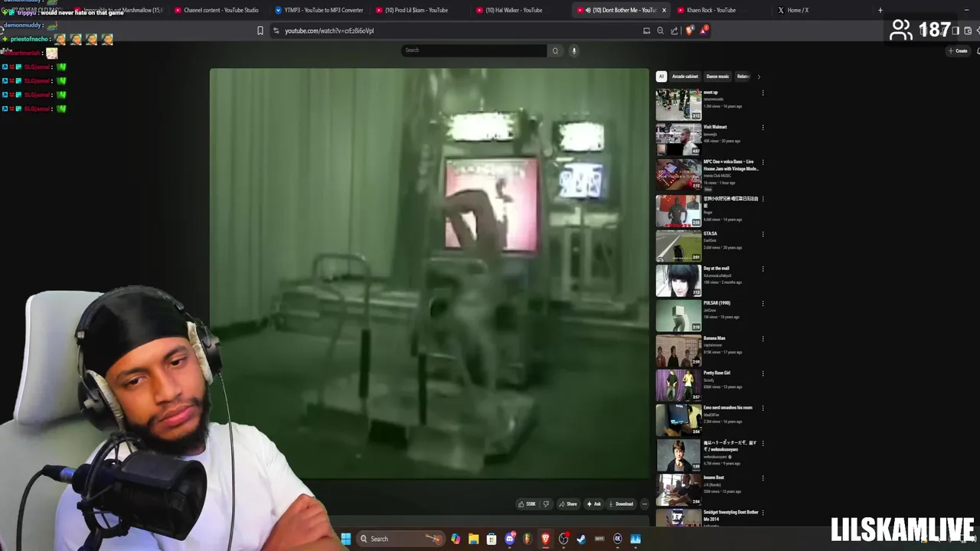Open options menu for 'PULSAR (1990)' video
Image resolution: width=980 pixels, height=551 pixels.
point(763,304)
